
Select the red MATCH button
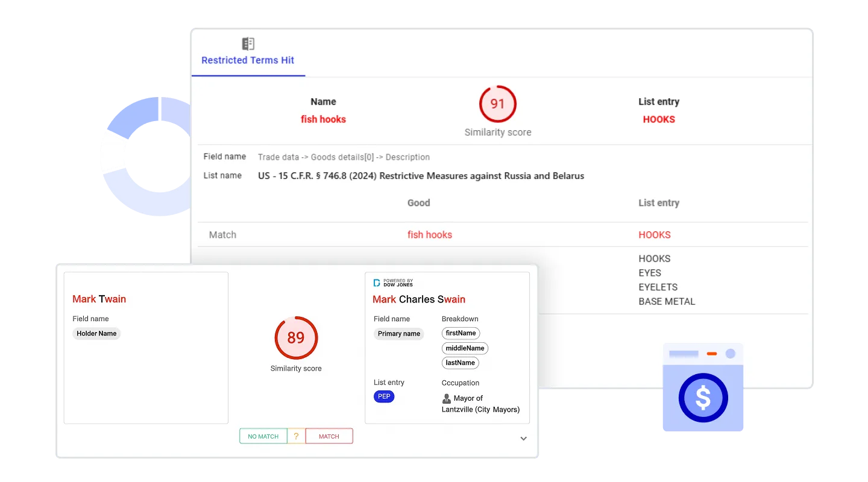click(329, 436)
